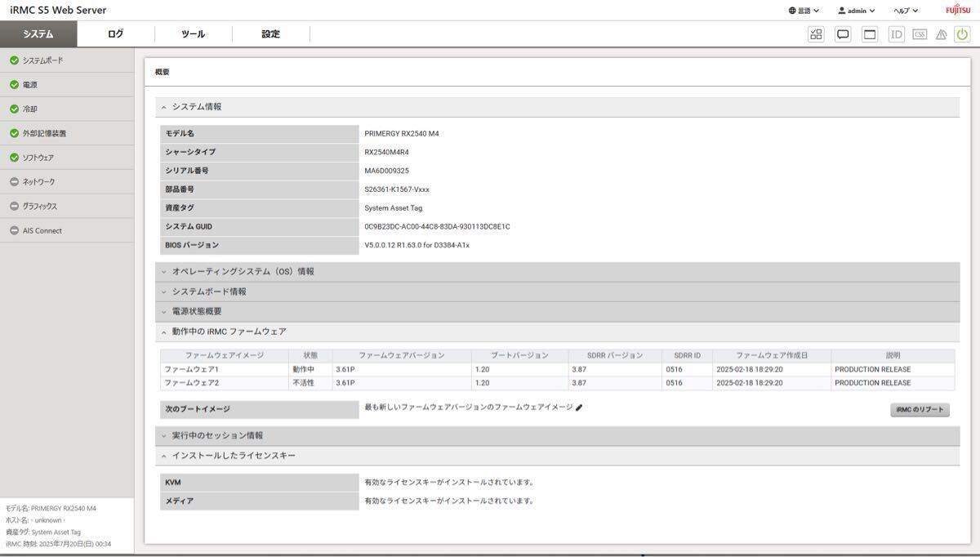Click the gray status icon beside AIS Connect

pos(14,230)
